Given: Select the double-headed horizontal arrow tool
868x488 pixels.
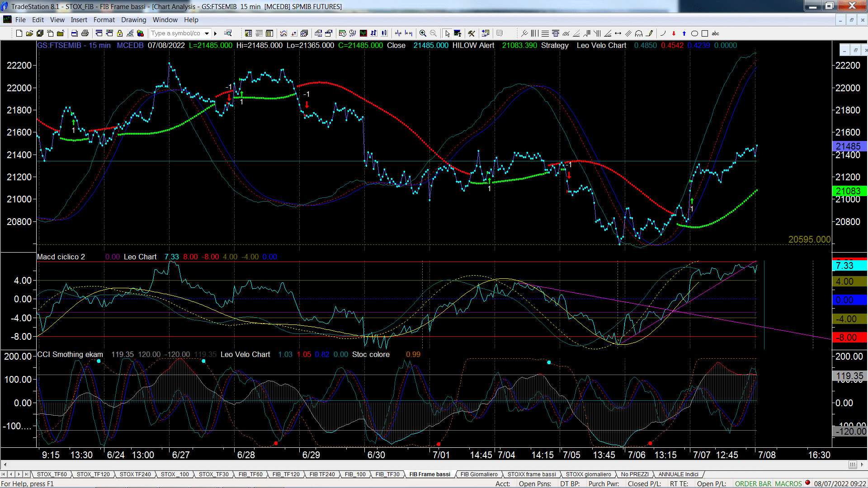Looking at the screenshot, I should pyautogui.click(x=618, y=33).
